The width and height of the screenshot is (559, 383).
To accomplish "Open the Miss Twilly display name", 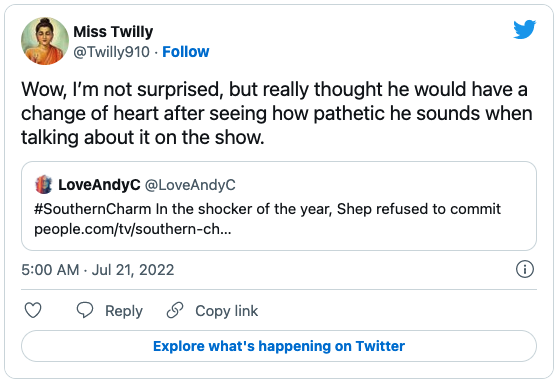I will (x=113, y=32).
